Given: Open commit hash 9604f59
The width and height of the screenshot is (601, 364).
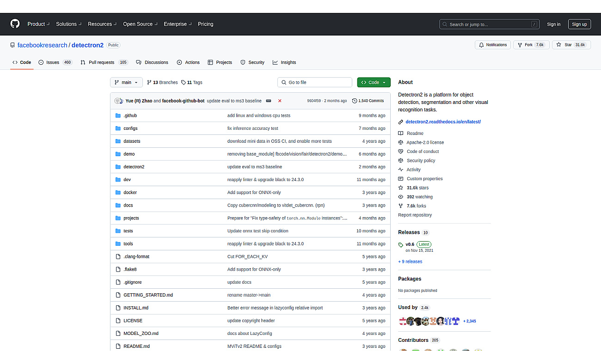Looking at the screenshot, I should [314, 101].
